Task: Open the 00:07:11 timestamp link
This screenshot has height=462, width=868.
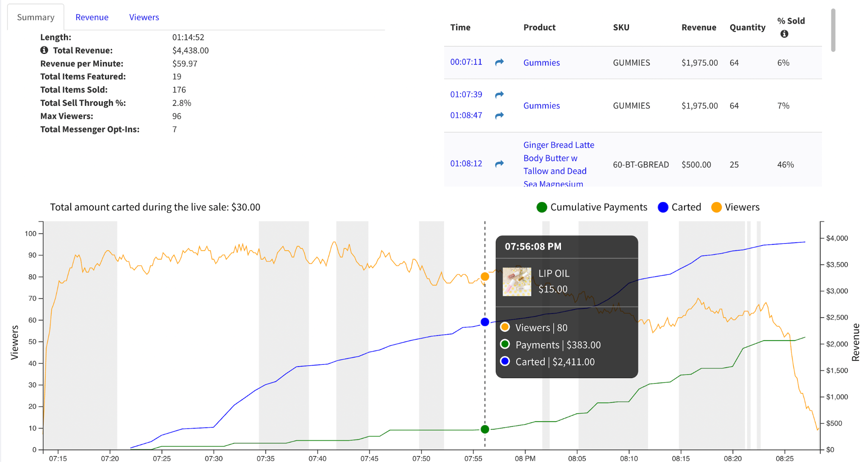Action: (x=466, y=62)
